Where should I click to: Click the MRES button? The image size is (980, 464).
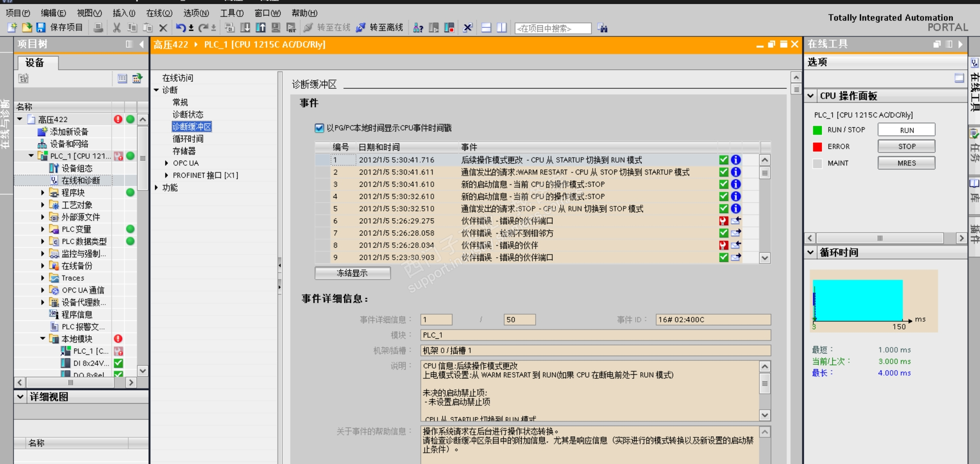click(x=906, y=163)
